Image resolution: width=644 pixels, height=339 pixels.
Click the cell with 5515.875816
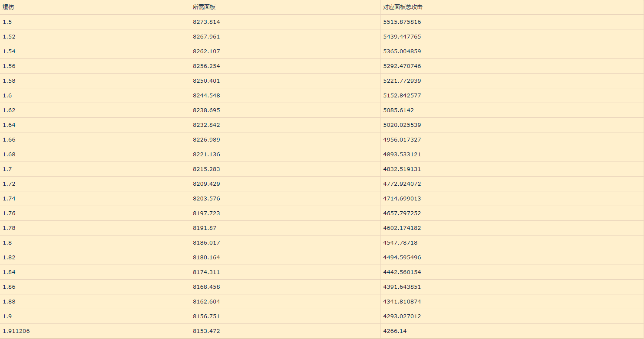[x=512, y=22]
